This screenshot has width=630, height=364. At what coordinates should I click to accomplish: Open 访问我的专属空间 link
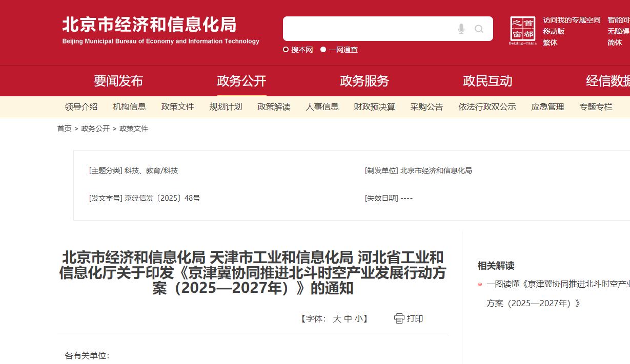click(x=572, y=20)
